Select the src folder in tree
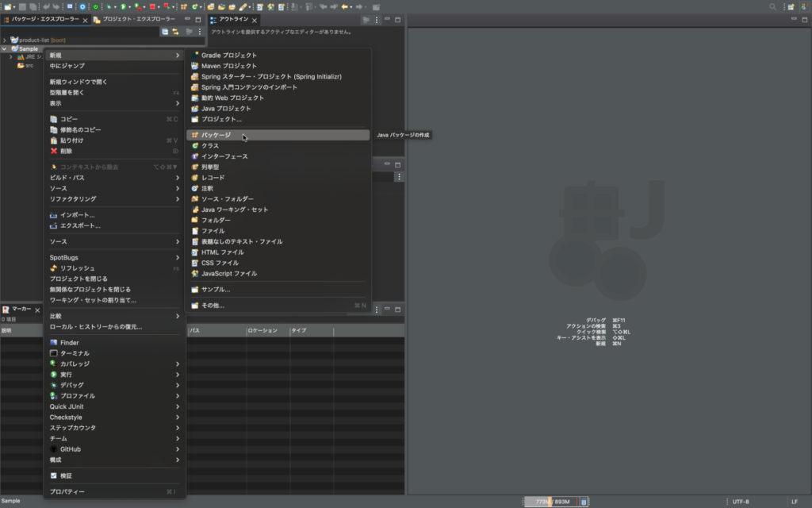Viewport: 812px width, 508px height. (x=29, y=66)
